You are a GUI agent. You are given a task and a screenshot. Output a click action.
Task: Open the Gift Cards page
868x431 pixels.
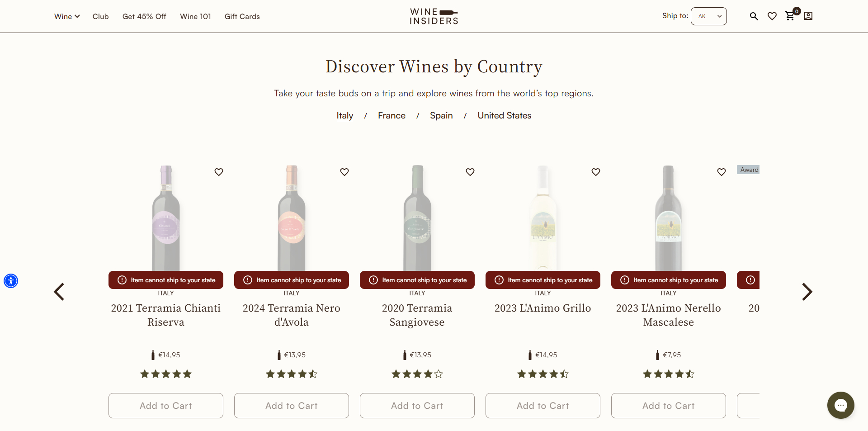(242, 16)
